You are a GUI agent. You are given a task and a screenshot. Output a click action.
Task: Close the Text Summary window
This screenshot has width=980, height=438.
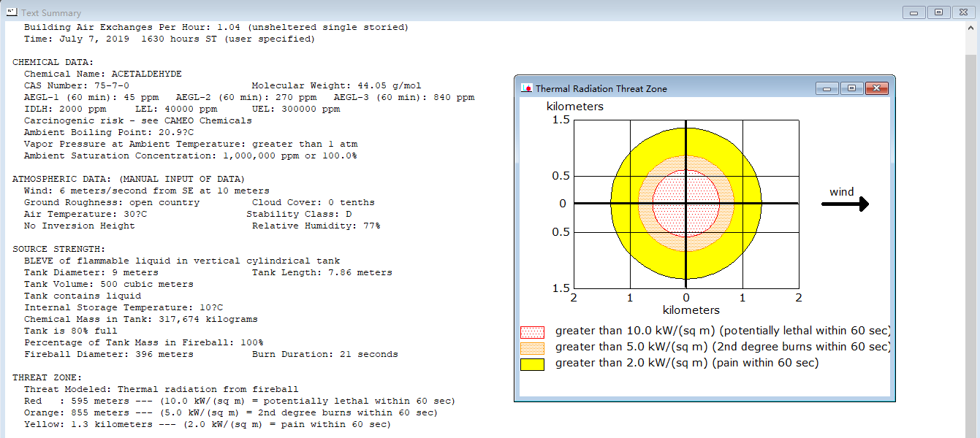tap(964, 12)
